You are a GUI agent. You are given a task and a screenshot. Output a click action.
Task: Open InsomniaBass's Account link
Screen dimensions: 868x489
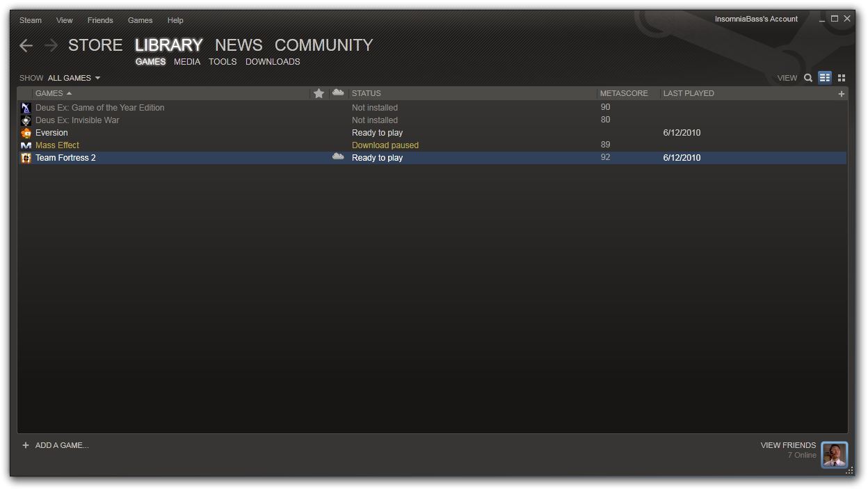pyautogui.click(x=757, y=19)
